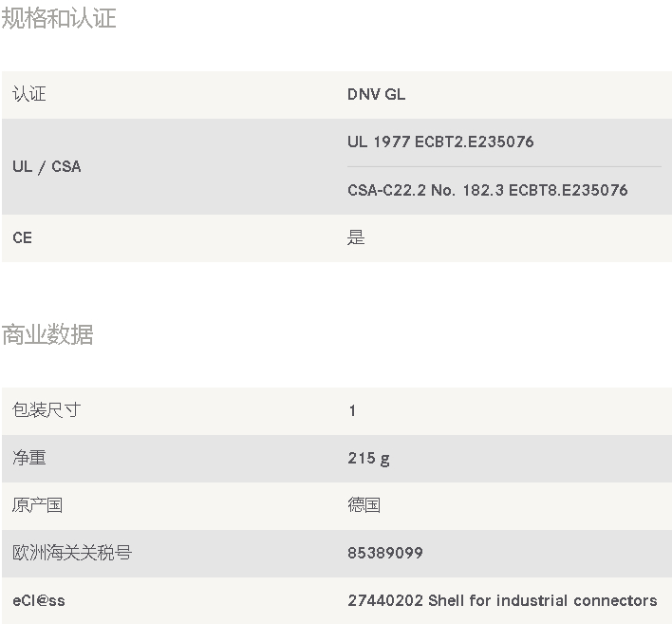Image resolution: width=672 pixels, height=624 pixels.
Task: Click the 215 g net weight value
Action: click(368, 459)
